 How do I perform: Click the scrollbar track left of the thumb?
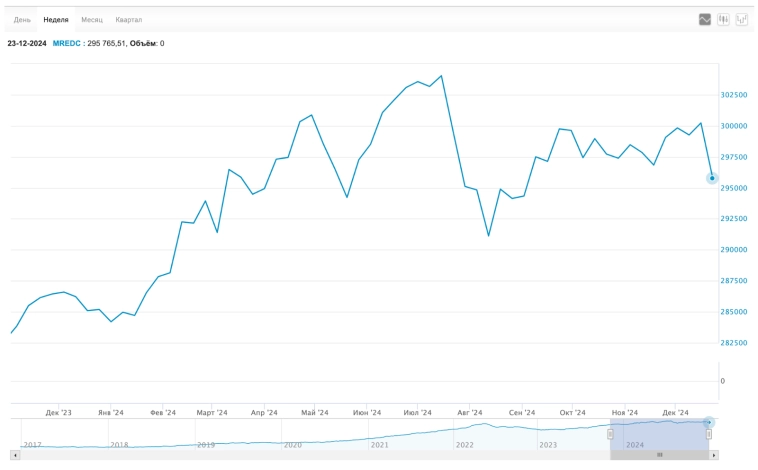pyautogui.click(x=300, y=455)
